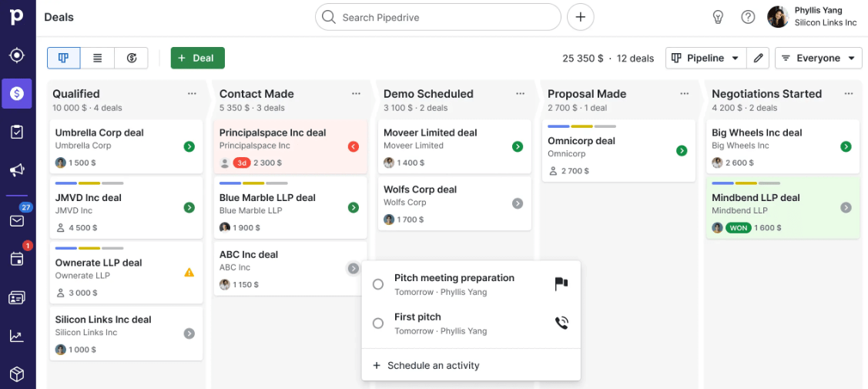Open the Products box icon
868x389 pixels.
(x=17, y=374)
